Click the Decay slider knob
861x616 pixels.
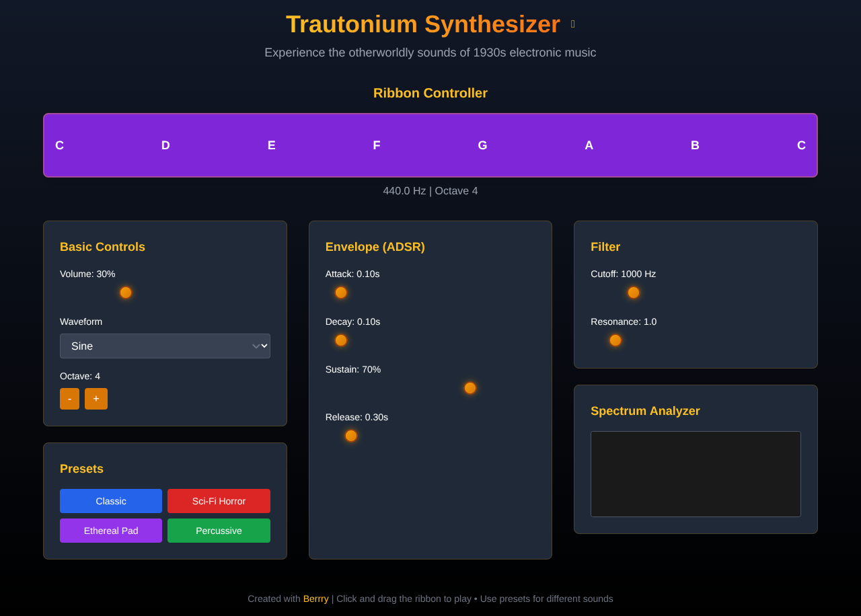[x=340, y=340]
